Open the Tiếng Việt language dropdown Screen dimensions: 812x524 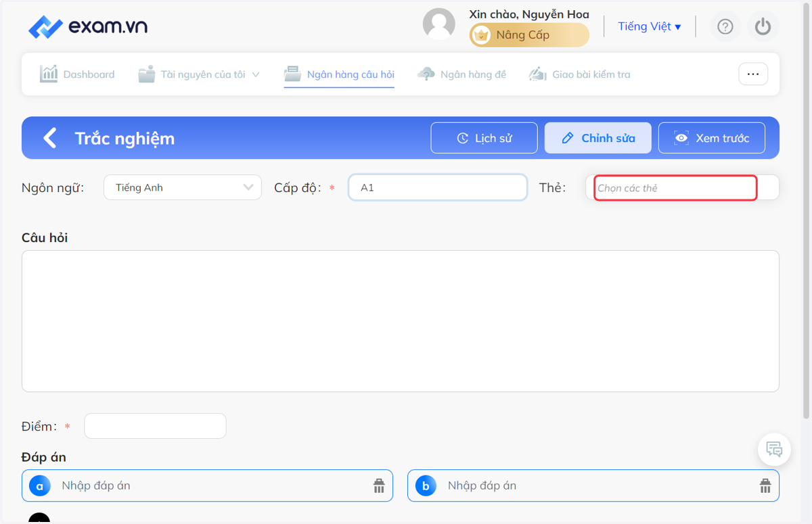tap(650, 26)
